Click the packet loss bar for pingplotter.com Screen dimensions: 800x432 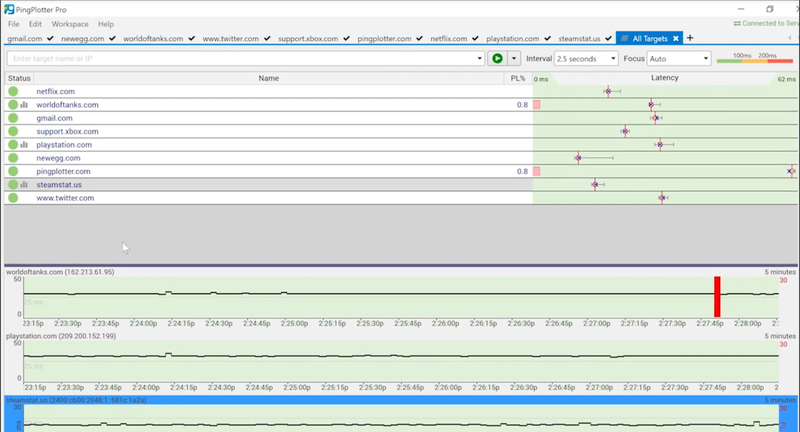(537, 171)
